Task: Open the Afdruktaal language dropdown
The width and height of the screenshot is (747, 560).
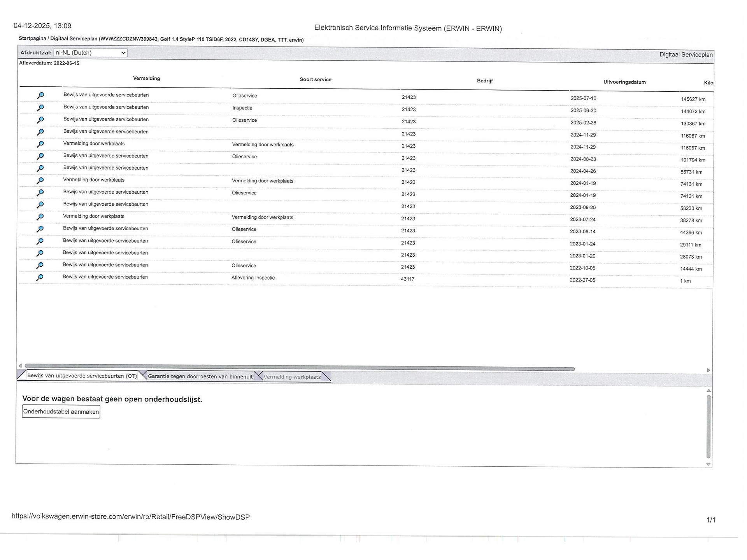Action: point(90,52)
